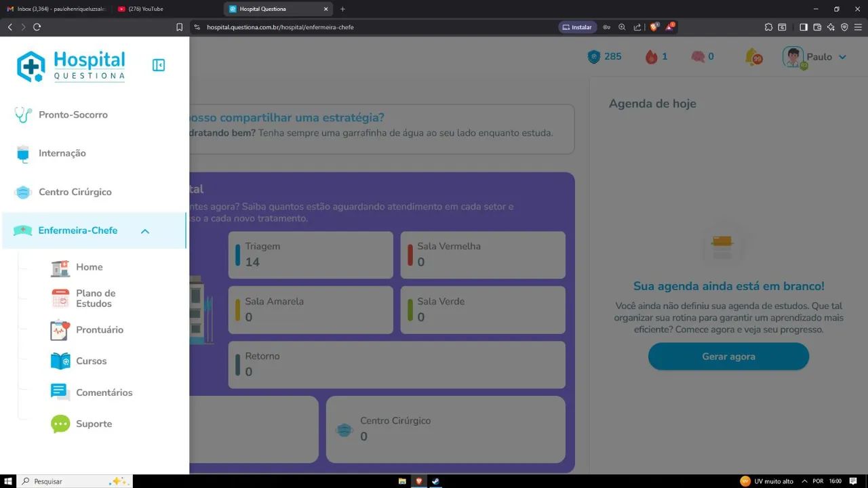The height and width of the screenshot is (488, 868).
Task: Toggle the browser sidebar panel
Action: 804,27
